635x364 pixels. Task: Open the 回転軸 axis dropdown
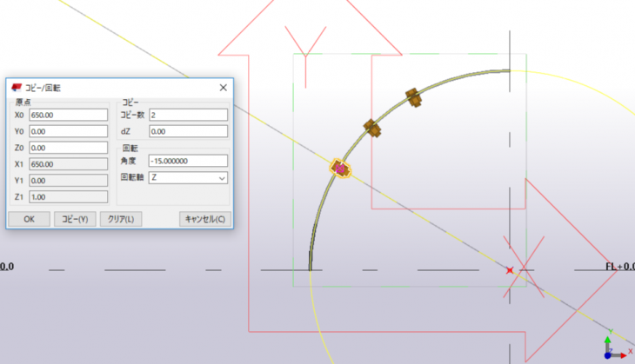pos(187,177)
